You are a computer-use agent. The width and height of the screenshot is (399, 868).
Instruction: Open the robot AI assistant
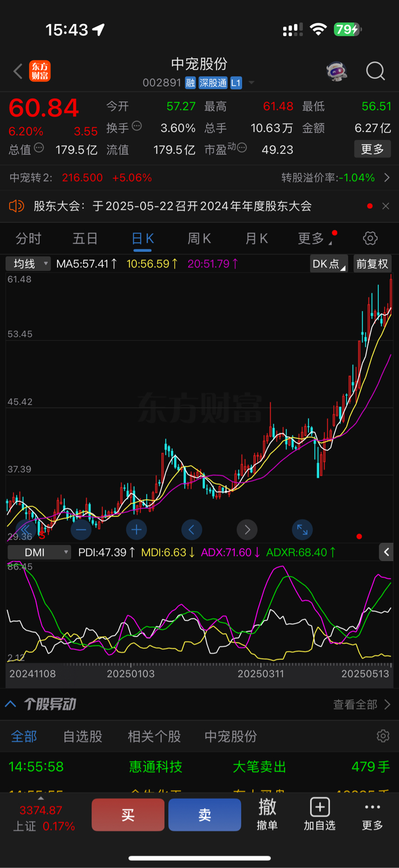tap(337, 71)
